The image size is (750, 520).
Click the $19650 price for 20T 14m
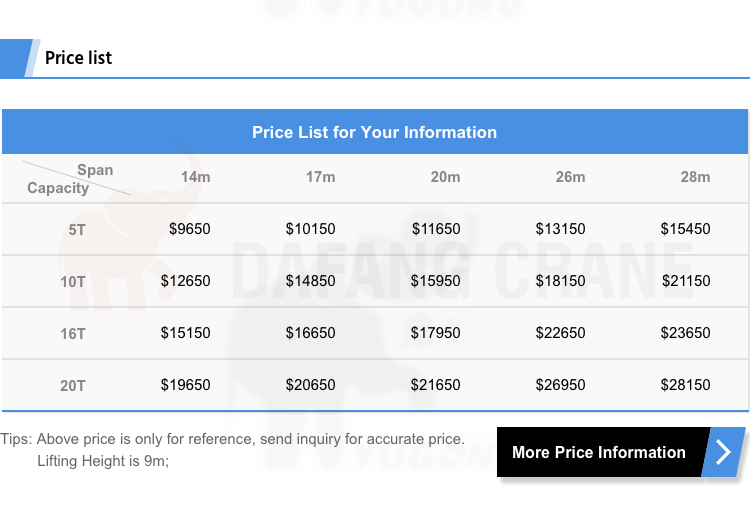coord(186,385)
